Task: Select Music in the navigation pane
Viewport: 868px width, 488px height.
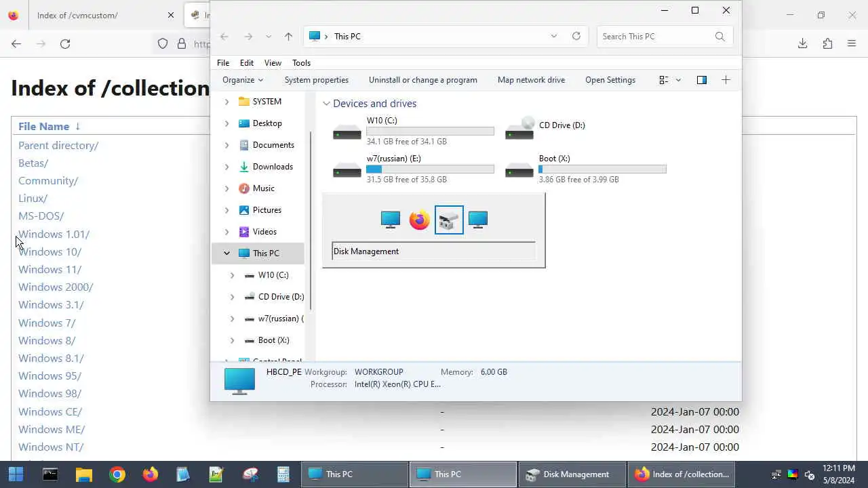Action: (x=263, y=188)
